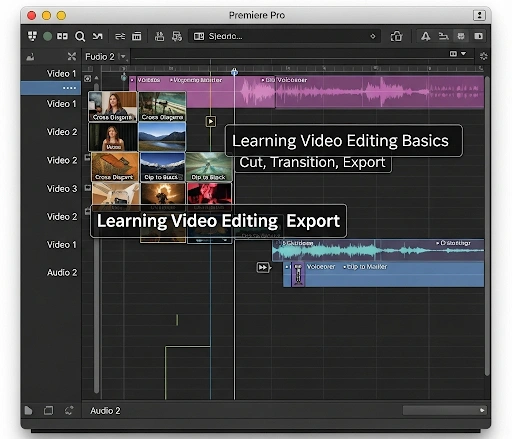Select the woman in office clip thumbnail

(x=113, y=107)
